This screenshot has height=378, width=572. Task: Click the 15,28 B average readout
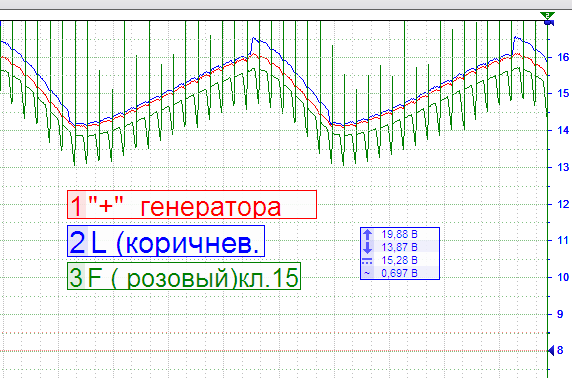399,261
